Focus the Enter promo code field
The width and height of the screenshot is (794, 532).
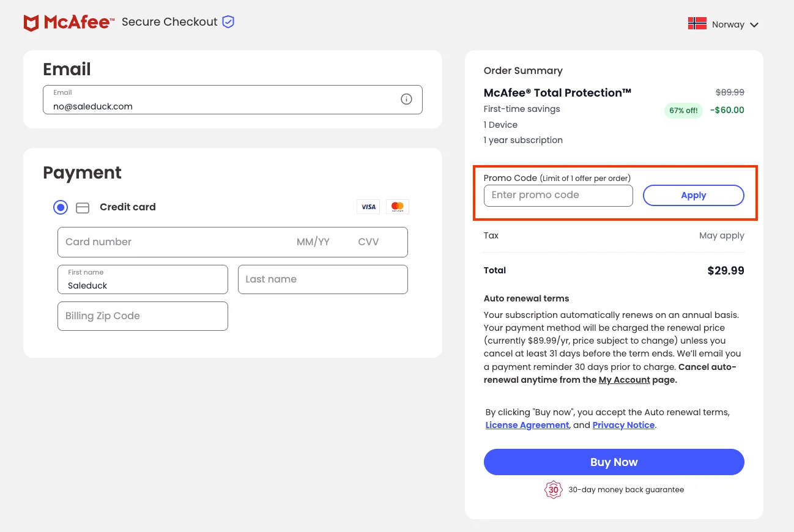(558, 196)
